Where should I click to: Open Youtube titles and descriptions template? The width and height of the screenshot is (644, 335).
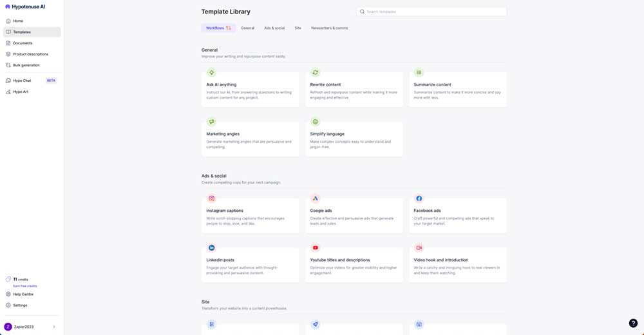354,265
